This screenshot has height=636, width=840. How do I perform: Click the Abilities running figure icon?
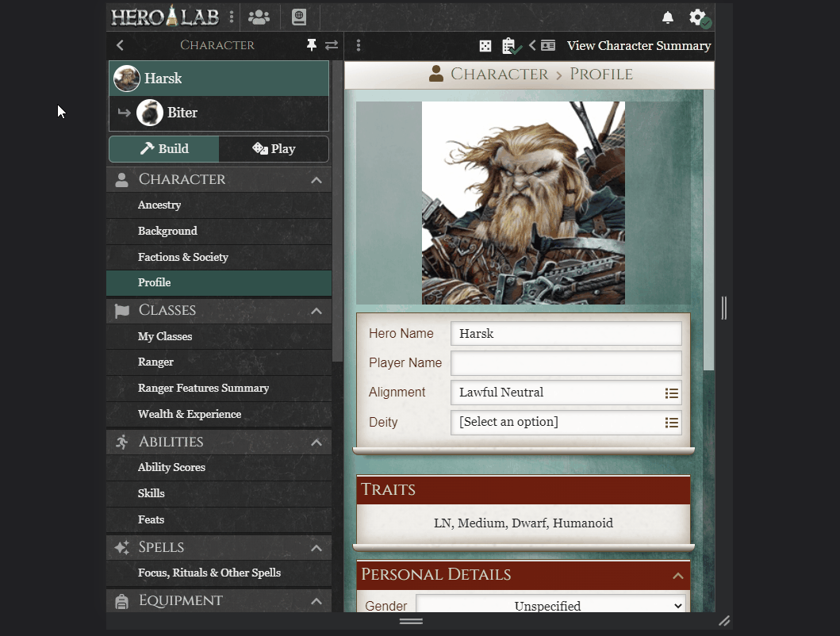click(x=122, y=442)
